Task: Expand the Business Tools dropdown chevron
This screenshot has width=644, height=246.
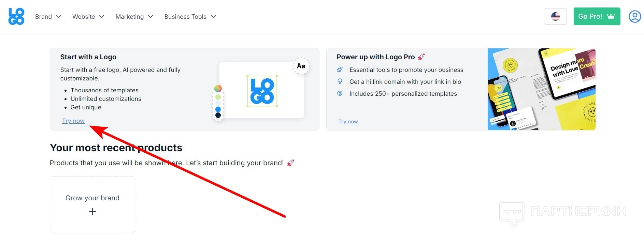Action: pos(213,16)
